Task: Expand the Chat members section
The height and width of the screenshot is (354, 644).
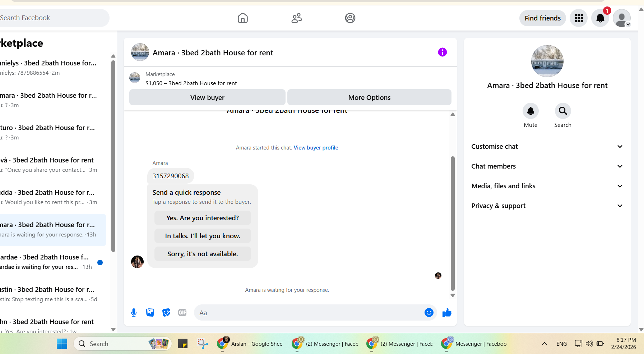Action: pyautogui.click(x=547, y=166)
